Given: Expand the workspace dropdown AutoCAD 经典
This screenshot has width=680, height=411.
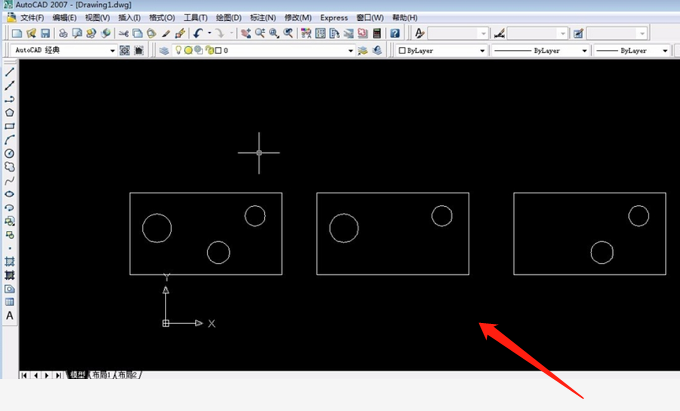Looking at the screenshot, I should (112, 51).
